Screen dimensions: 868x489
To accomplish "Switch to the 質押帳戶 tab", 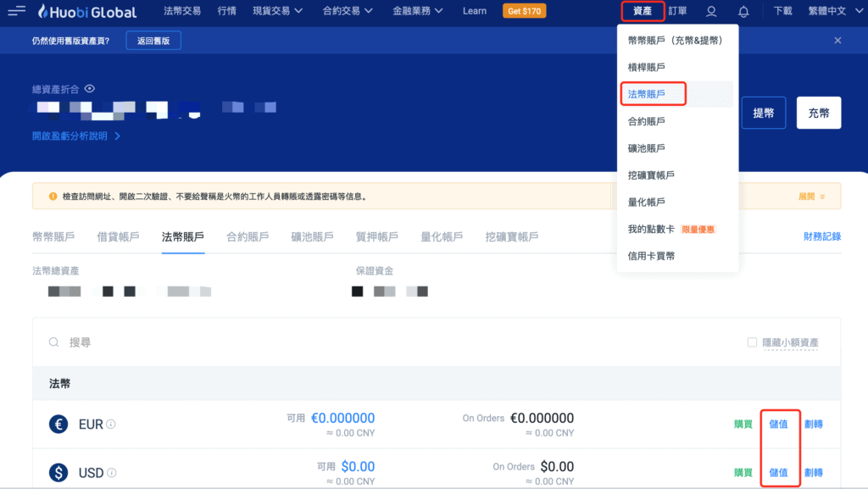I will 377,236.
